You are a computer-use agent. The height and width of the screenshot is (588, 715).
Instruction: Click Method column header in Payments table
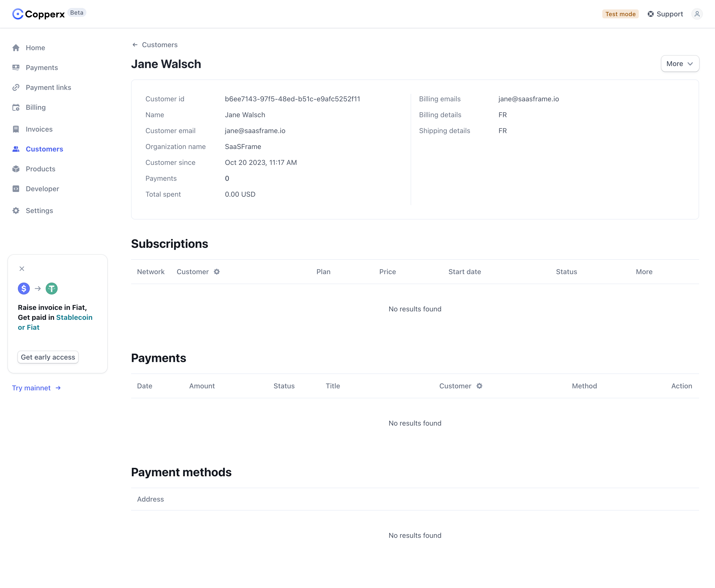tap(584, 386)
